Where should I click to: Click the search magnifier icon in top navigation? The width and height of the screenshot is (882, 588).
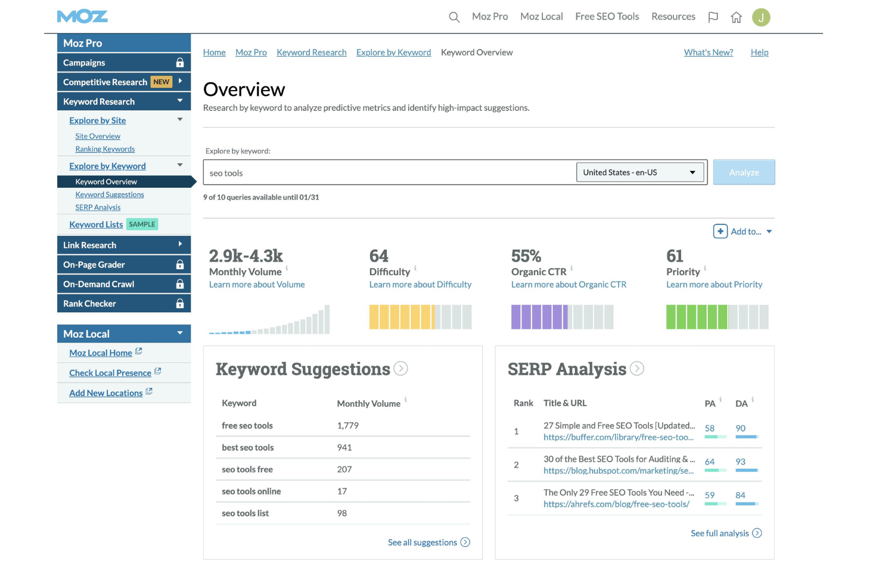[454, 17]
